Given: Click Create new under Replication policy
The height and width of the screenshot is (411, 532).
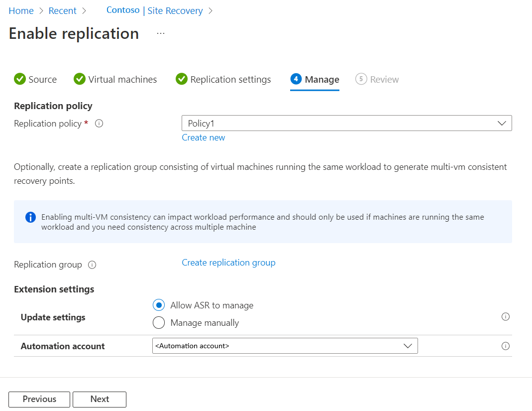Looking at the screenshot, I should click(203, 137).
